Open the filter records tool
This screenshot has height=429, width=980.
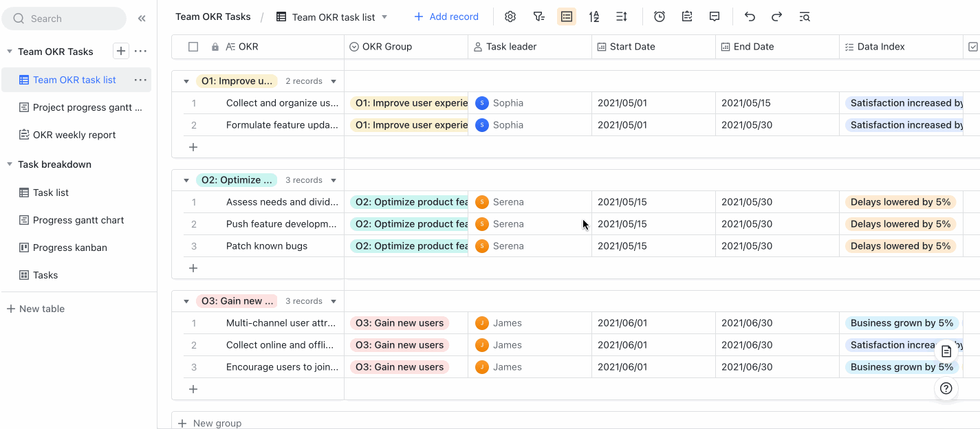click(539, 16)
